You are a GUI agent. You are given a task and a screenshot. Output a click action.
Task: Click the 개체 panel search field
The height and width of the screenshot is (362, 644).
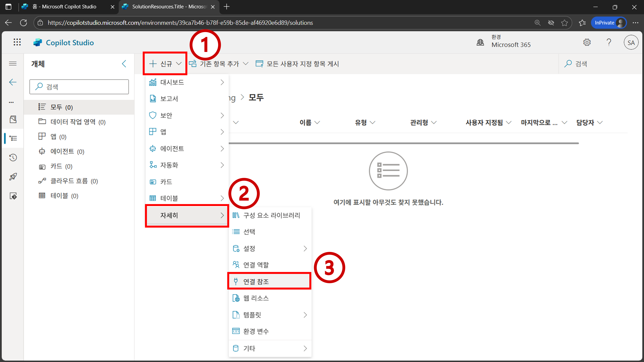point(79,87)
